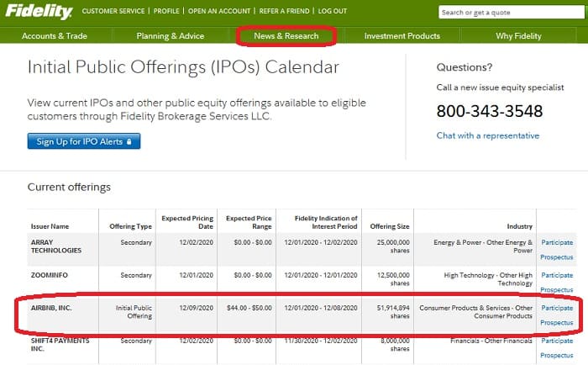Image resolution: width=588 pixels, height=365 pixels.
Task: Open Accounts & Trade menu
Action: tap(55, 36)
